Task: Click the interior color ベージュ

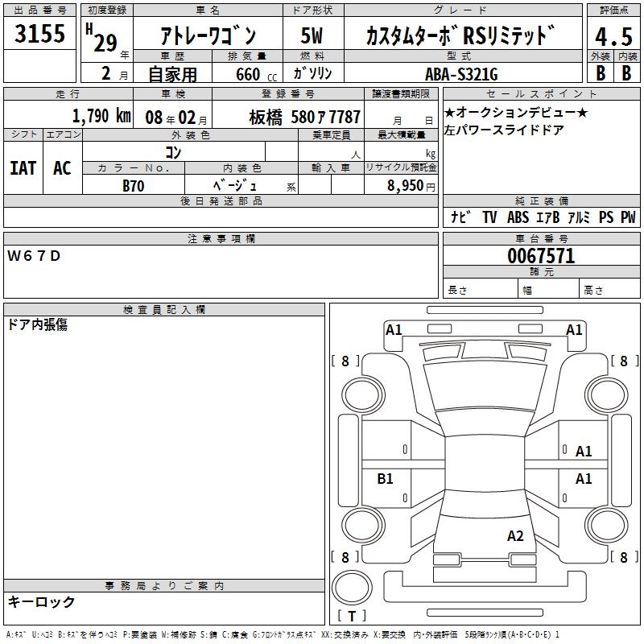Action: [235, 186]
